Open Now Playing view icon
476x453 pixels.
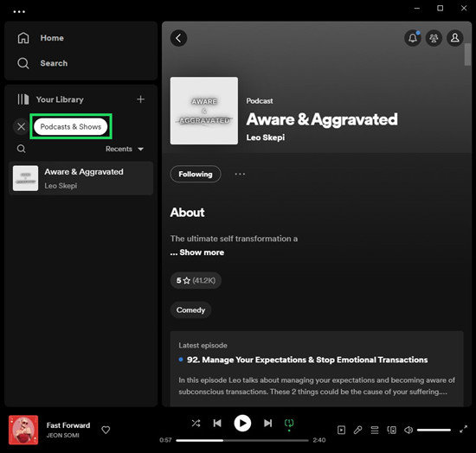click(x=341, y=430)
